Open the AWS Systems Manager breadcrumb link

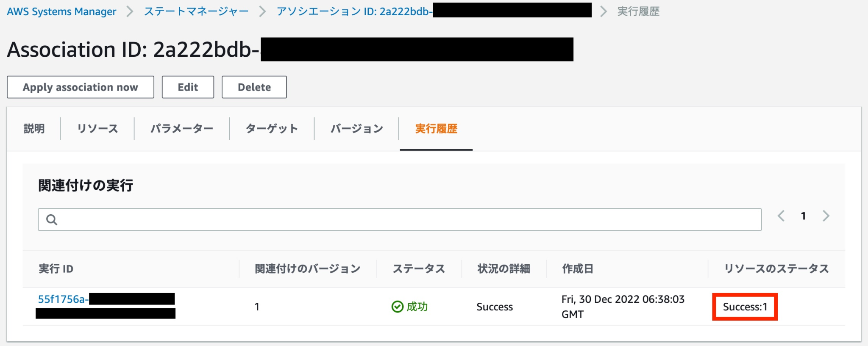click(61, 11)
